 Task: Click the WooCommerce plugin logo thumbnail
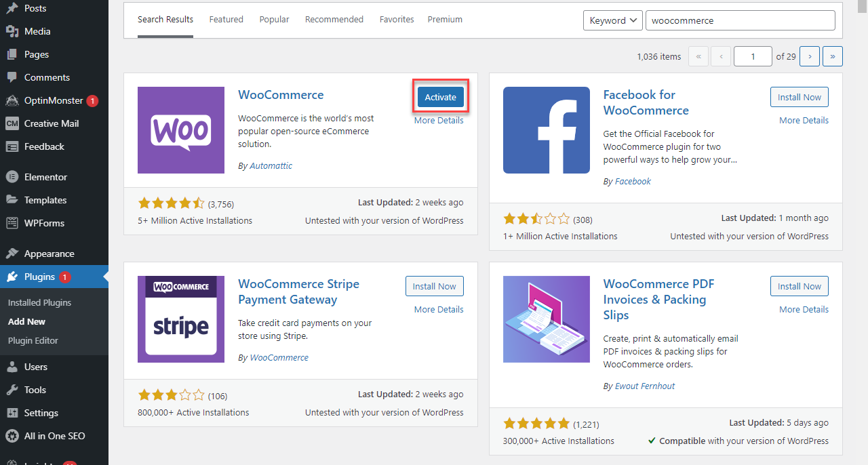click(181, 130)
